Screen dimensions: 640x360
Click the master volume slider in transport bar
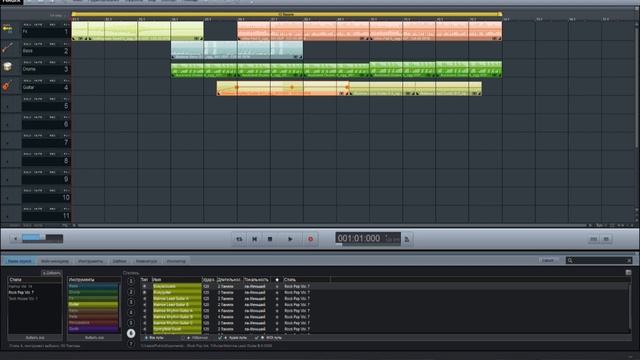tap(42, 237)
